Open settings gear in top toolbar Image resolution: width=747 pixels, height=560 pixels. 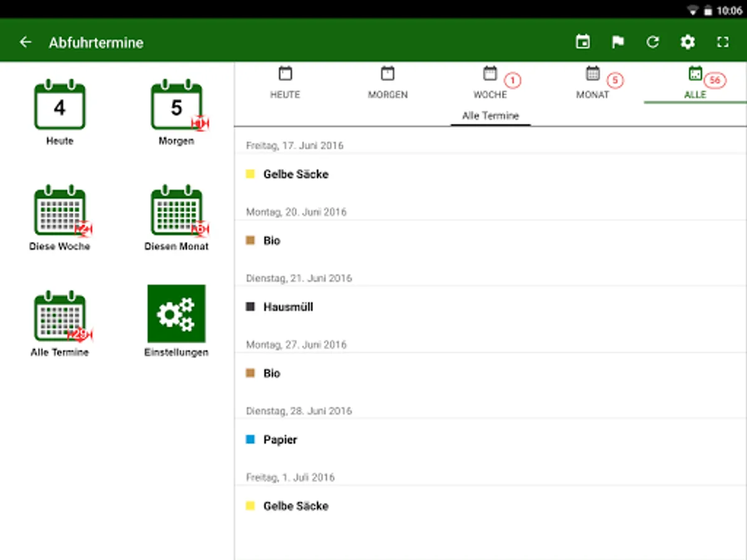687,42
